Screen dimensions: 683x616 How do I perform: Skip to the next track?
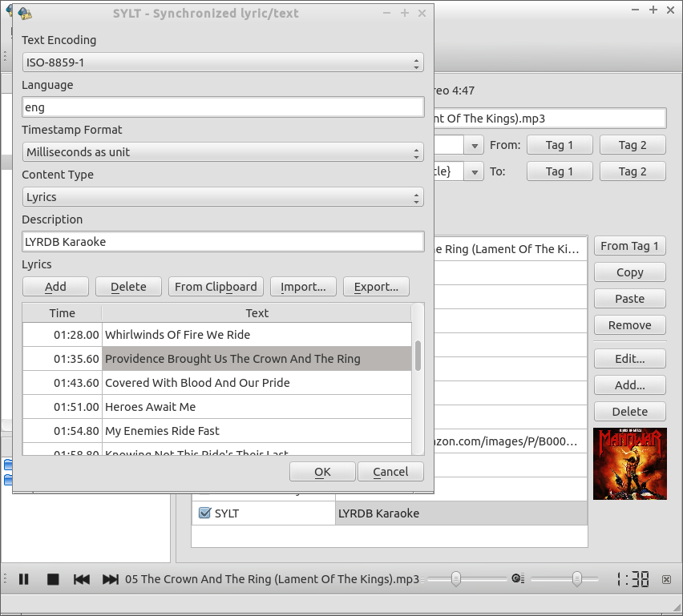[x=110, y=578]
